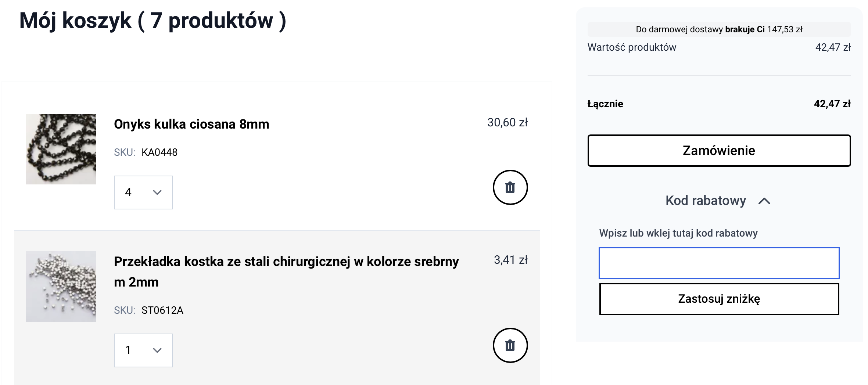Open the Onyks kulka ciosana 8mm product title
Image resolution: width=868 pixels, height=385 pixels.
191,124
